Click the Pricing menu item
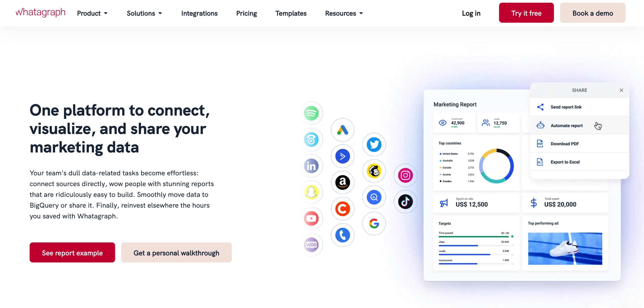This screenshot has height=308, width=644. (246, 13)
